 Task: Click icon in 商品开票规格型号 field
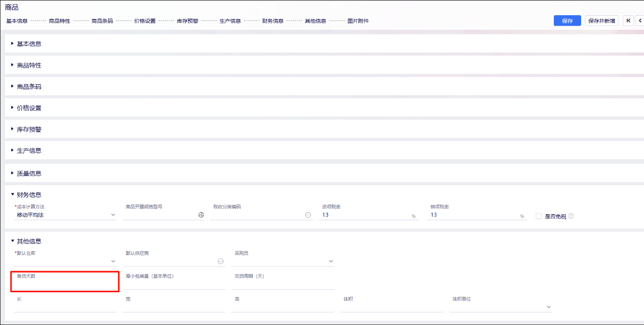[201, 215]
